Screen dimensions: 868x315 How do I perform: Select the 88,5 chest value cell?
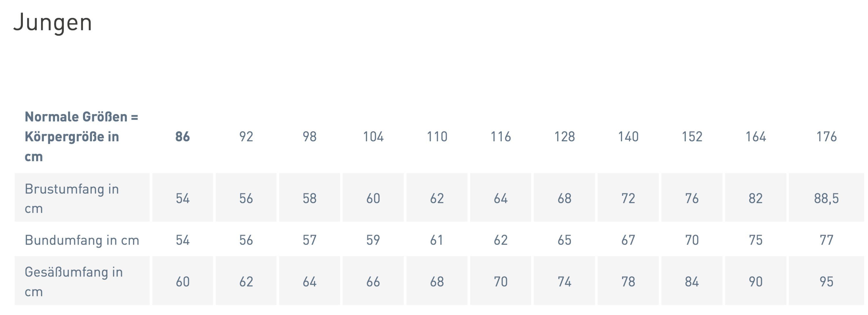826,198
